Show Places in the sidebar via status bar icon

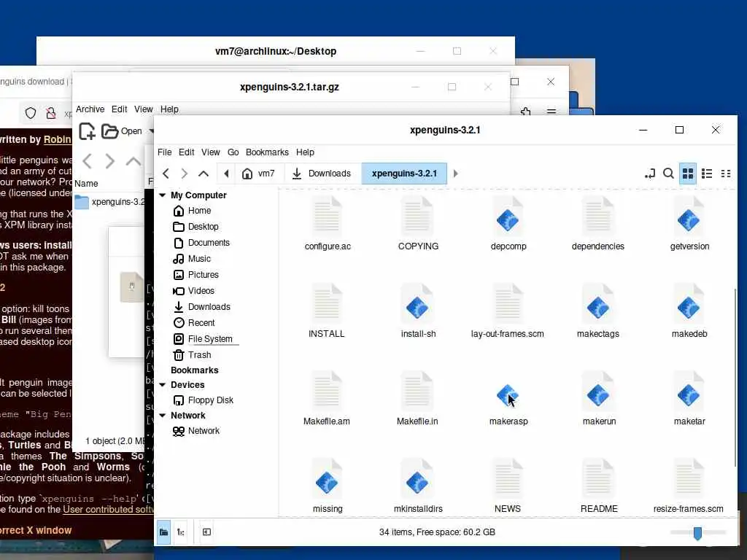(163, 532)
